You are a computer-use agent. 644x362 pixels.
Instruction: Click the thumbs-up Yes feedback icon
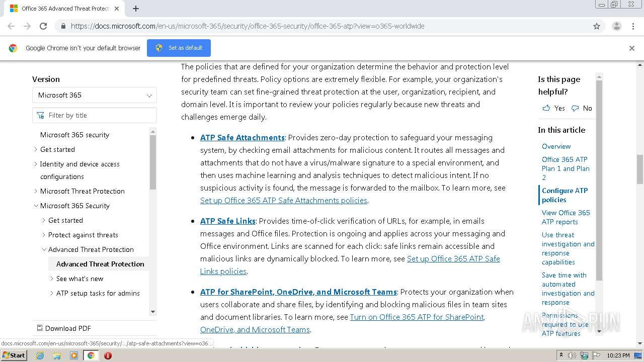coord(546,108)
